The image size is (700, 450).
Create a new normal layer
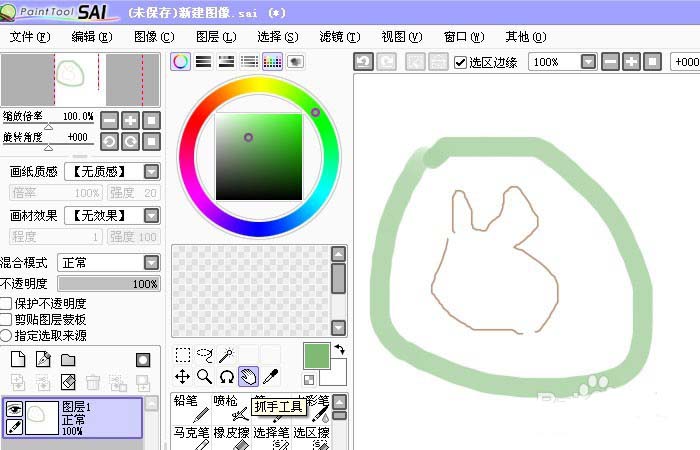pos(18,359)
